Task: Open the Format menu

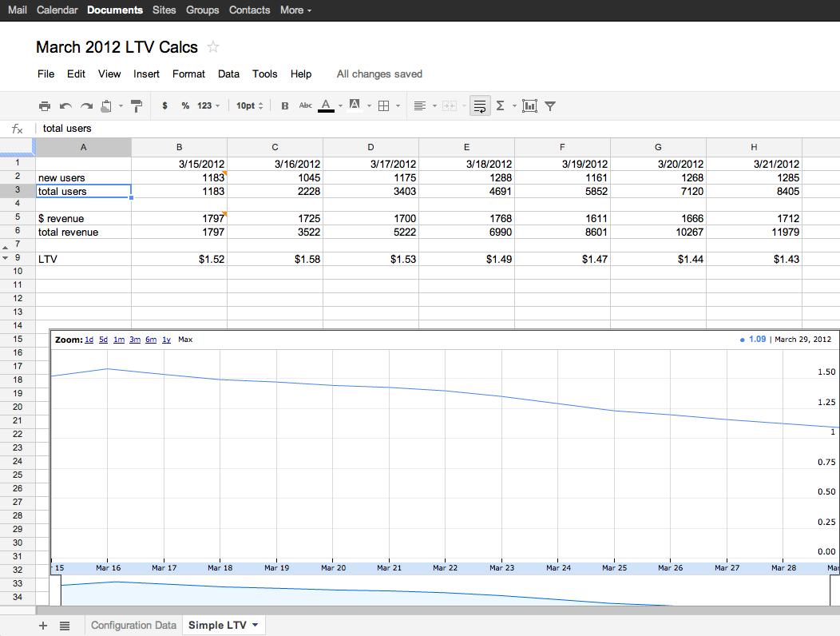Action: coord(188,74)
